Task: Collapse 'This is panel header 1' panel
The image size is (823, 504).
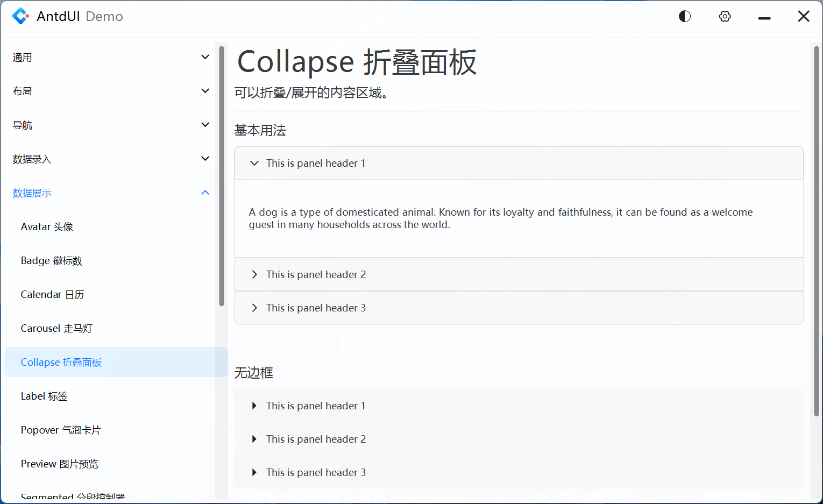Action: pos(316,163)
